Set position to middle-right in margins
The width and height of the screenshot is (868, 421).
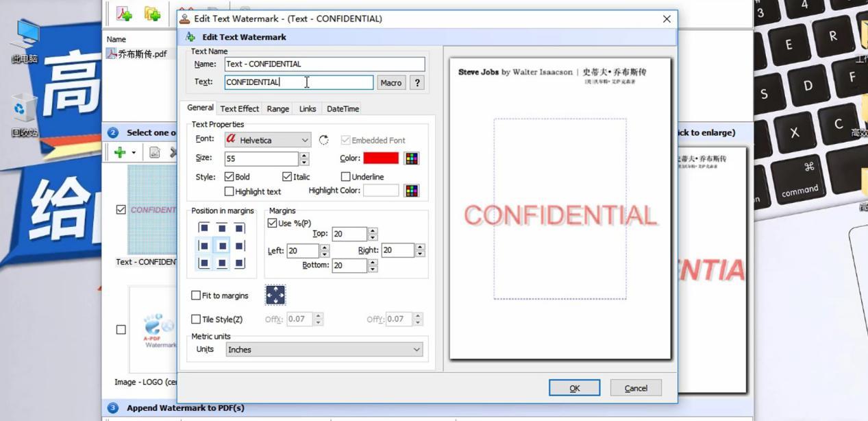(x=239, y=245)
